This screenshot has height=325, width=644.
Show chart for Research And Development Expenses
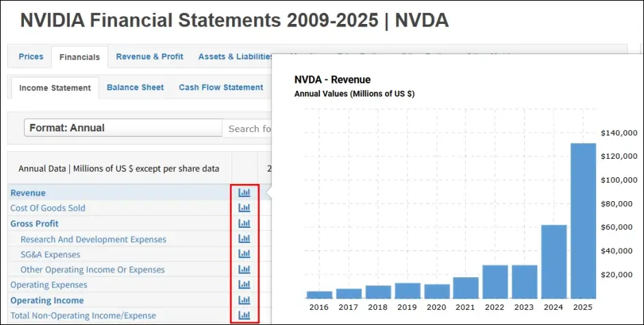tap(245, 238)
